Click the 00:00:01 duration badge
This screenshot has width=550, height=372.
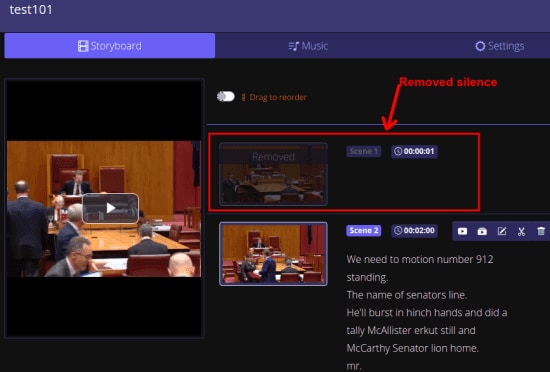[414, 151]
